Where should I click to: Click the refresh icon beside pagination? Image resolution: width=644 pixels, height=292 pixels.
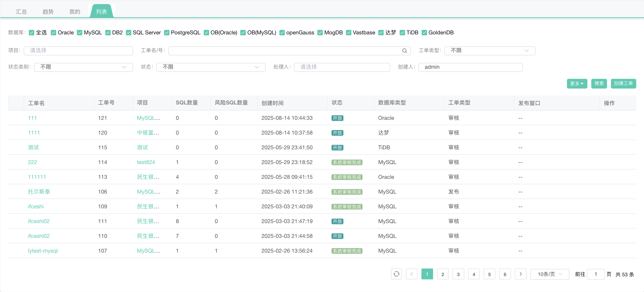[396, 274]
